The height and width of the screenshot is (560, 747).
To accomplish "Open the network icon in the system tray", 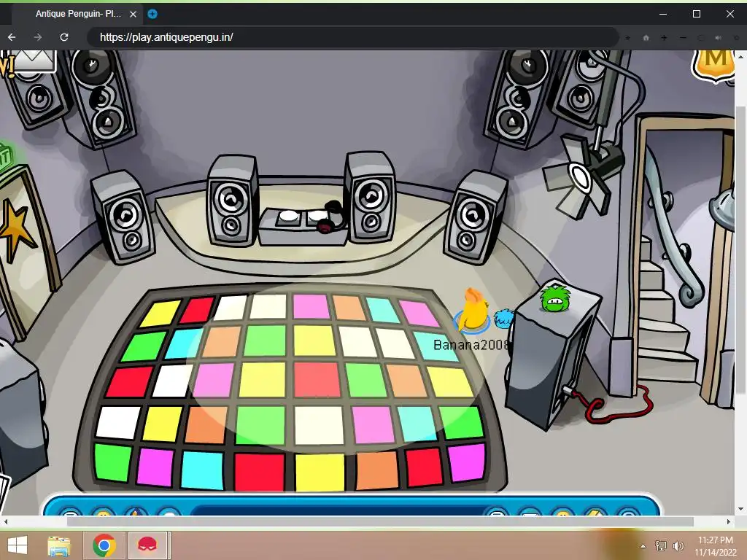I will click(661, 545).
